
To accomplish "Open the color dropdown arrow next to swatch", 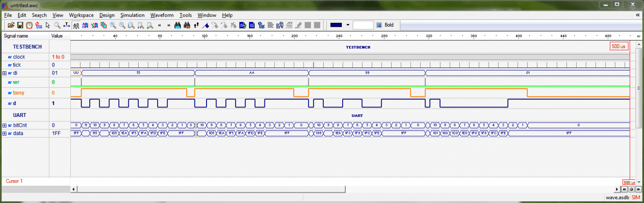I will coord(348,25).
